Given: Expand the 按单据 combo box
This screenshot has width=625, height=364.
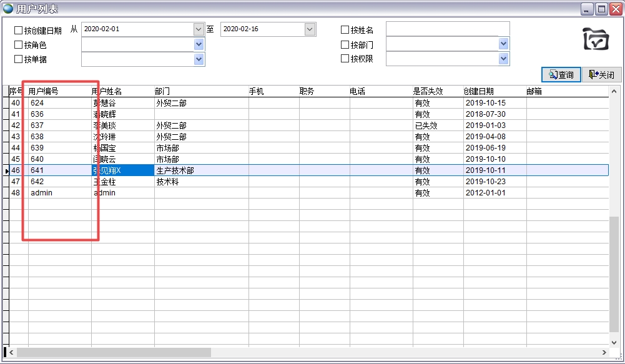Looking at the screenshot, I should 197,59.
